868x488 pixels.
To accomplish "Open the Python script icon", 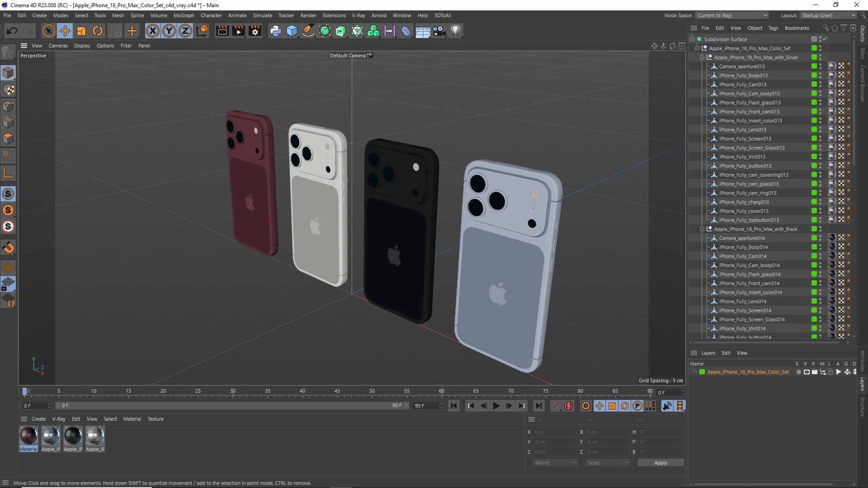I will pos(275,31).
